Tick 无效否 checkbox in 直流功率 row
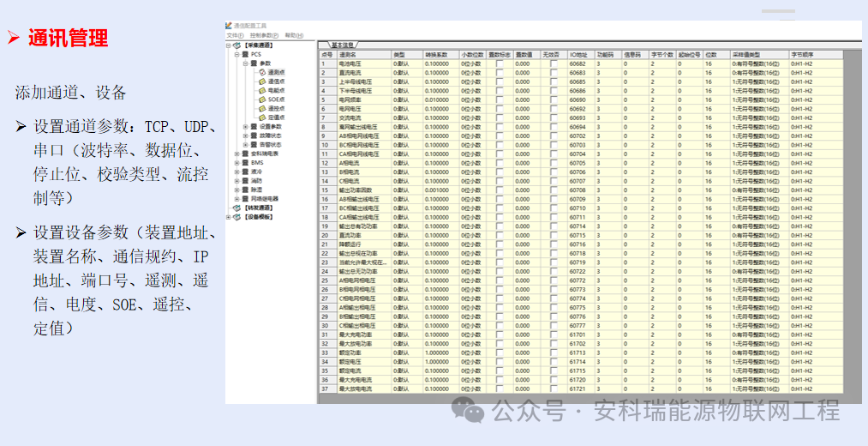The height and width of the screenshot is (446, 868). click(554, 235)
